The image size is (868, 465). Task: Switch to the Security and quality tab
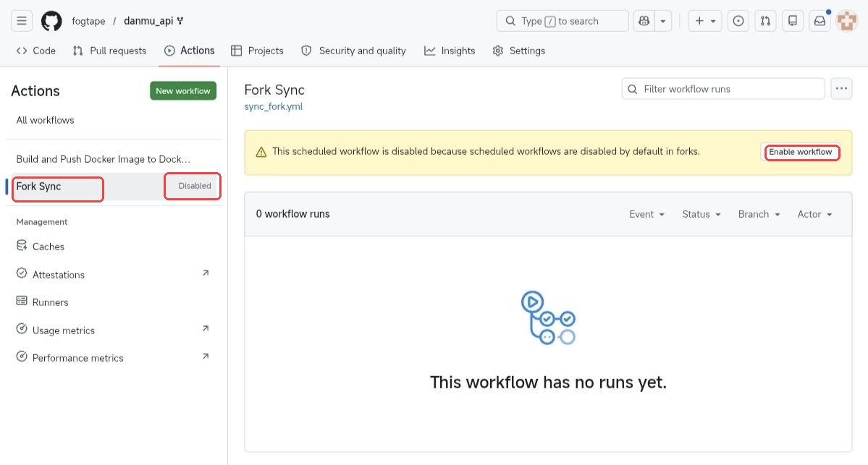[x=362, y=51]
